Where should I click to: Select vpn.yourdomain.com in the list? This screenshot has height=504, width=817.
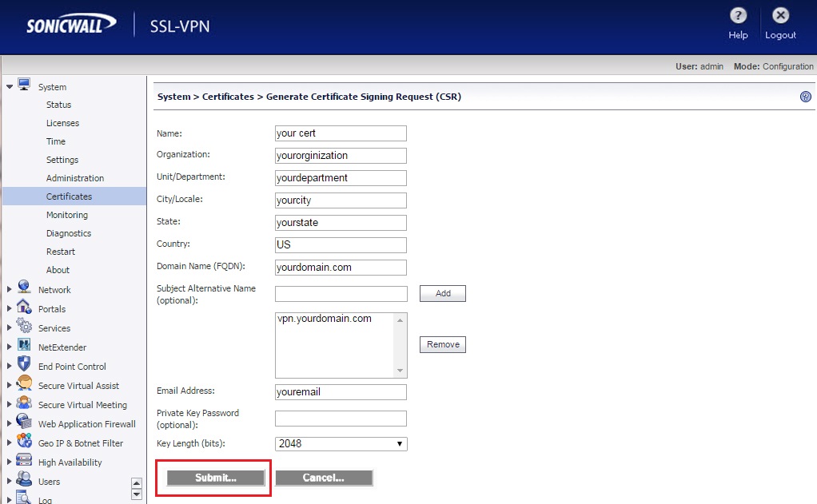tap(325, 319)
